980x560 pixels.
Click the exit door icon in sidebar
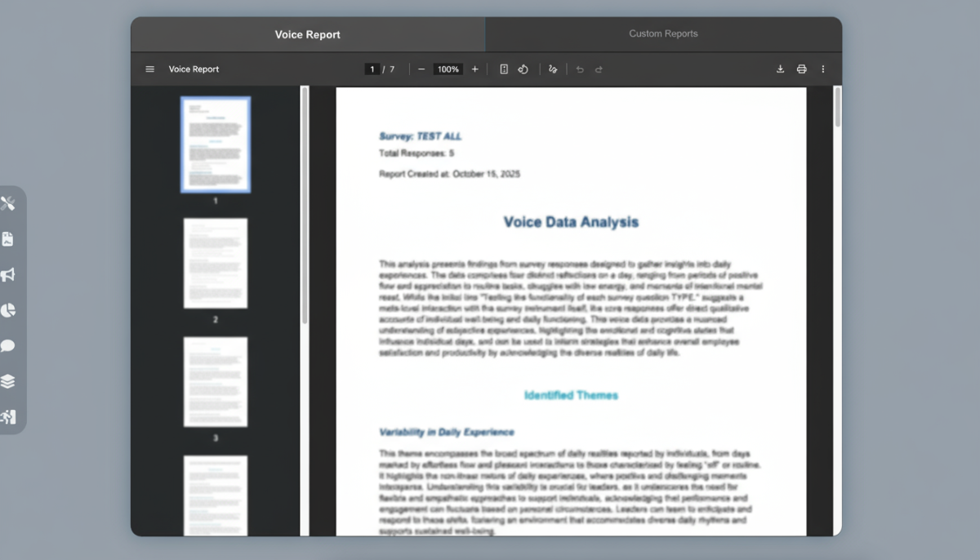[x=8, y=417]
